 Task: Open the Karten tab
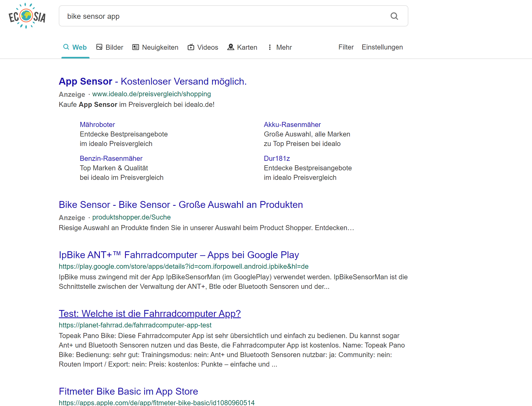(x=242, y=47)
